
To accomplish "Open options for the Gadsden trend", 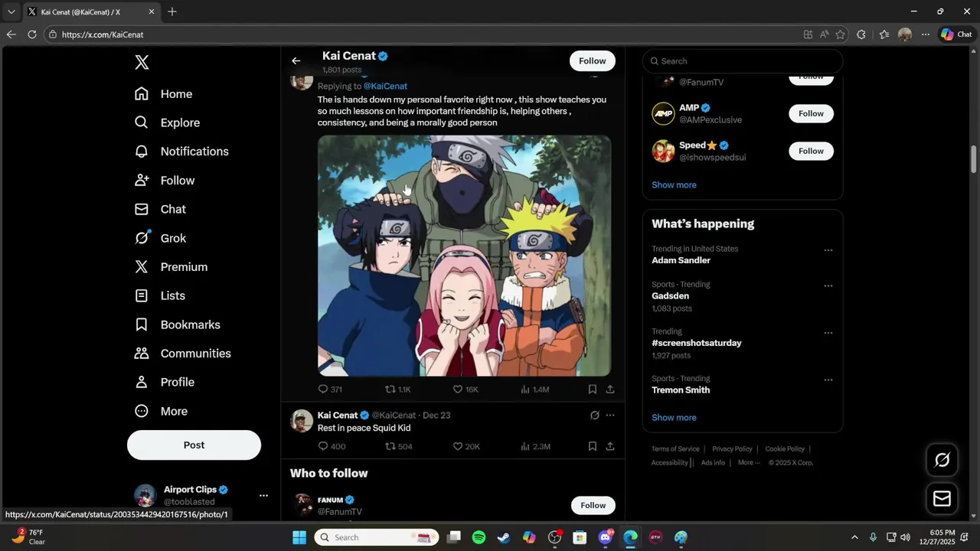I will coord(828,286).
